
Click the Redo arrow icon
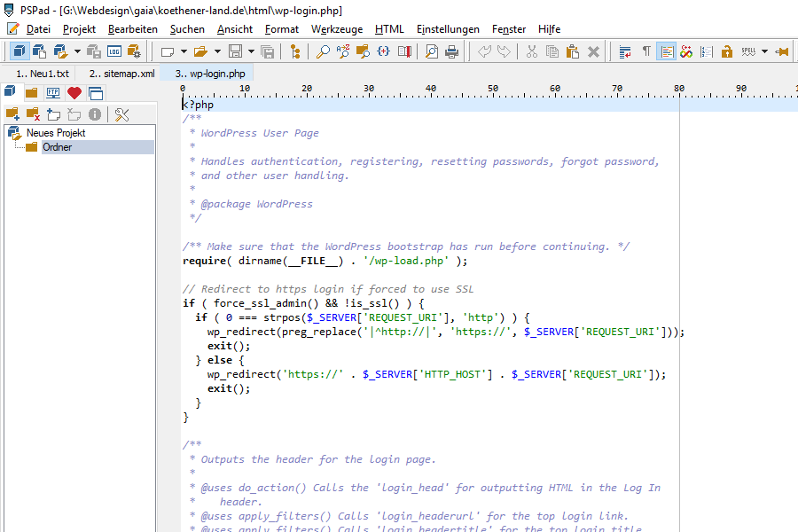504,51
